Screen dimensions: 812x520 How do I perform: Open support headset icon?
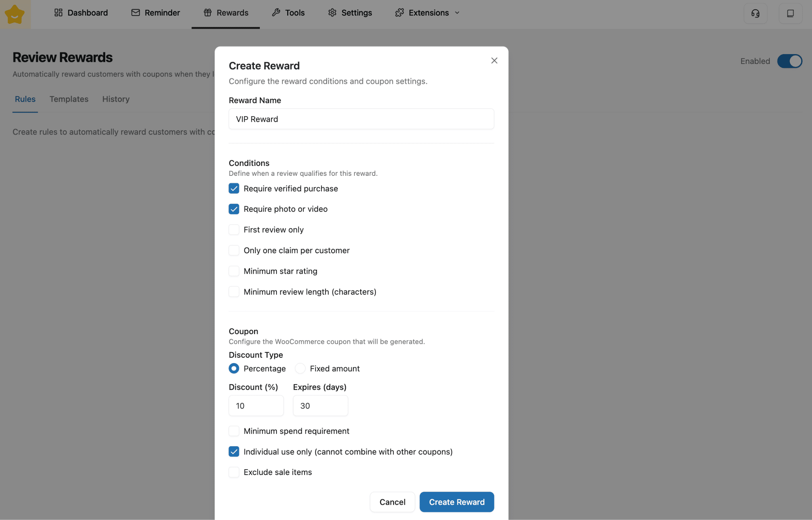(755, 14)
